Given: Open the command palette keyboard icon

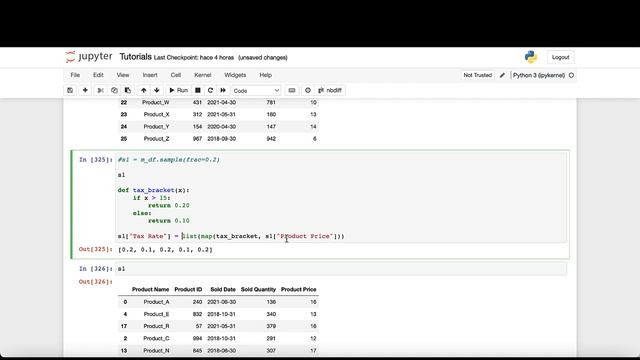Looking at the screenshot, I should [292, 90].
